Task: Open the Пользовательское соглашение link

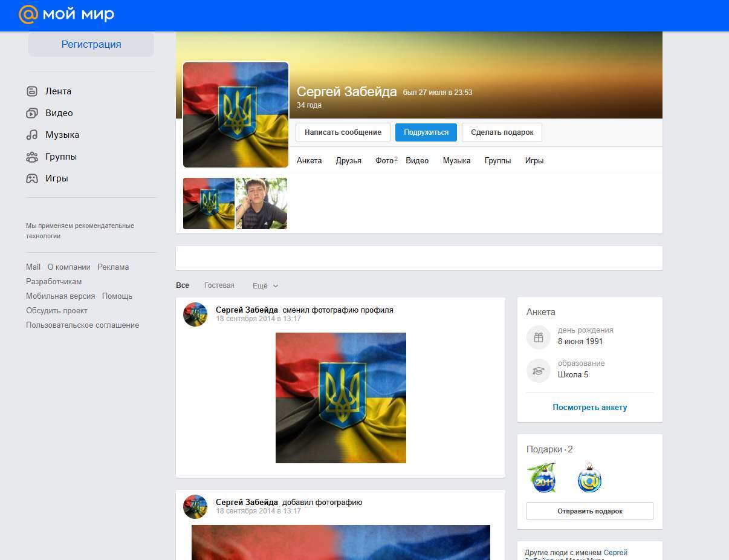Action: (82, 325)
